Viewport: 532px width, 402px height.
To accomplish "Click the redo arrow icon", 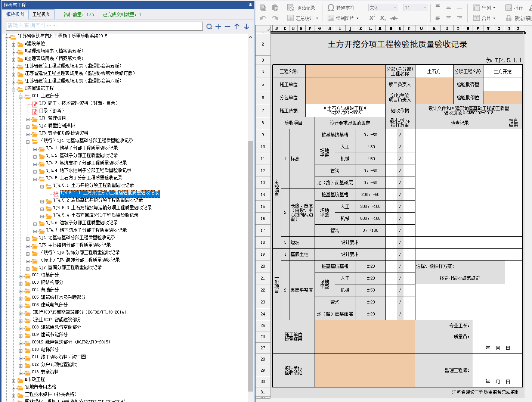I will pyautogui.click(x=275, y=18).
